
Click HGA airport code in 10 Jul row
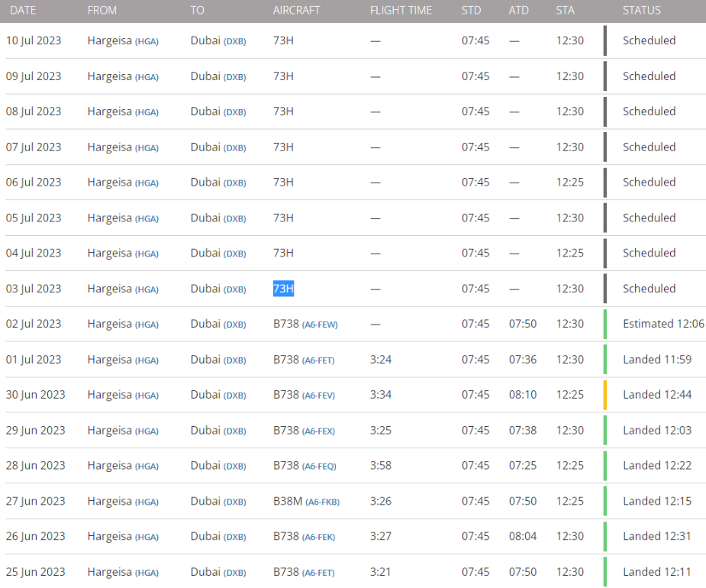pyautogui.click(x=147, y=41)
